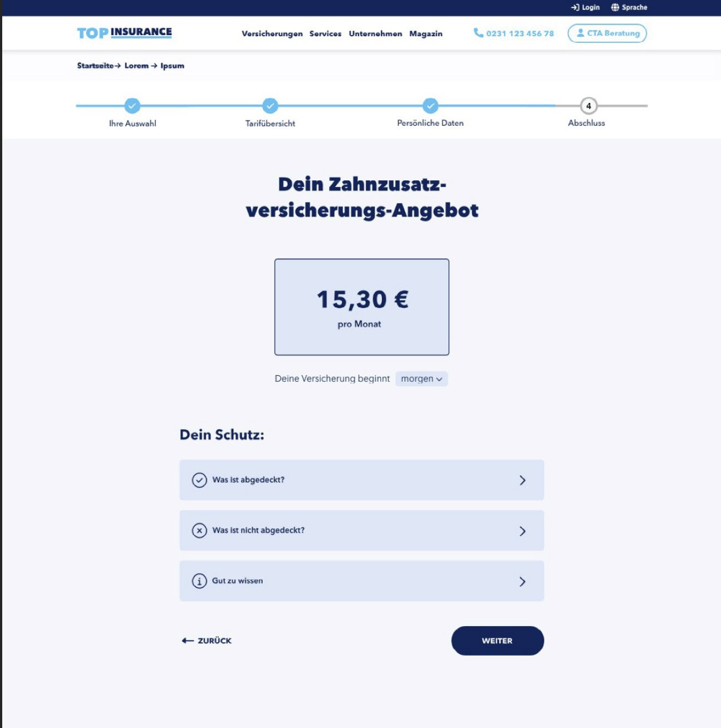Click the X circle icon for not covered

(199, 530)
